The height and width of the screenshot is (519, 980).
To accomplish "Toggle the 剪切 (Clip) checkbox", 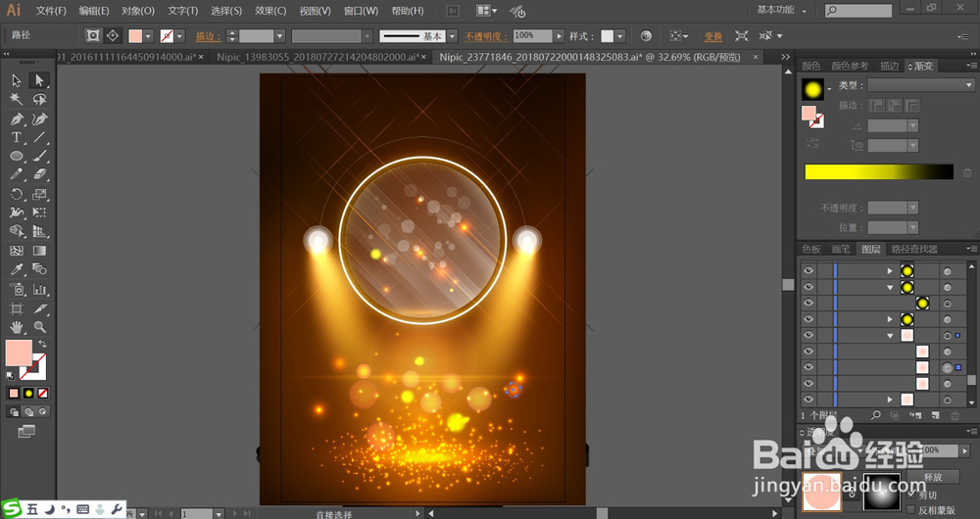I will (911, 494).
